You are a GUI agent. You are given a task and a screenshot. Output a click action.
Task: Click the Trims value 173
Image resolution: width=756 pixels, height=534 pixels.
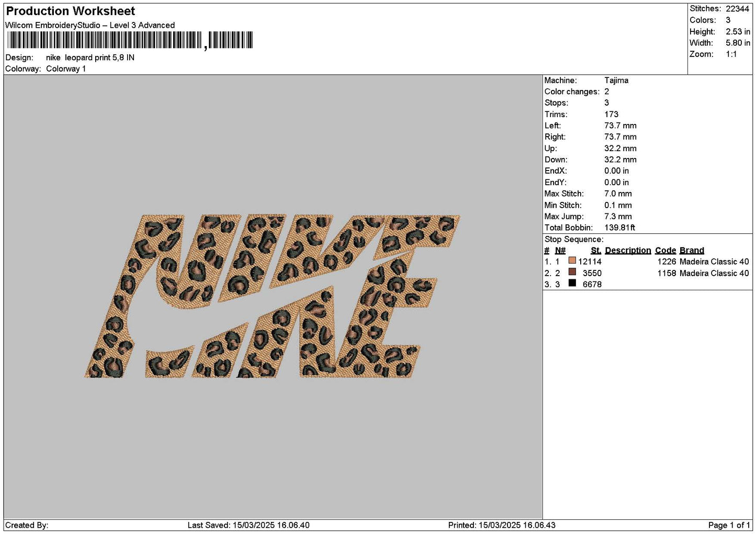tap(611, 115)
